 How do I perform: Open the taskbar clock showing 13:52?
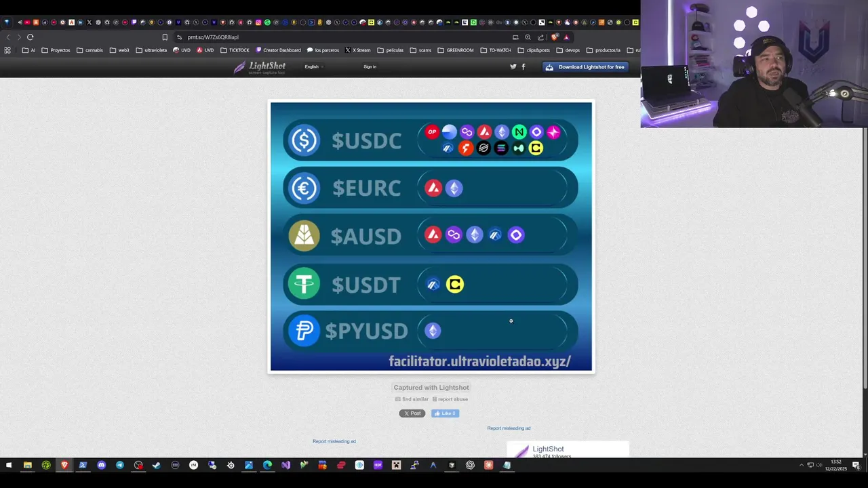(837, 465)
